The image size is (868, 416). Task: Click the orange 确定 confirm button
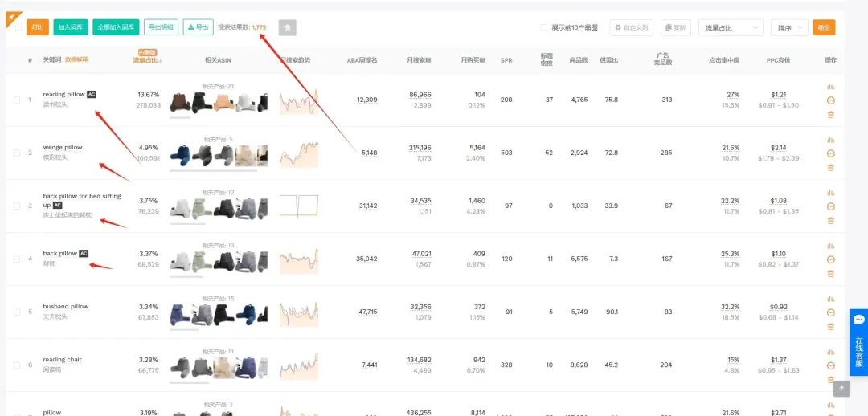coord(824,27)
